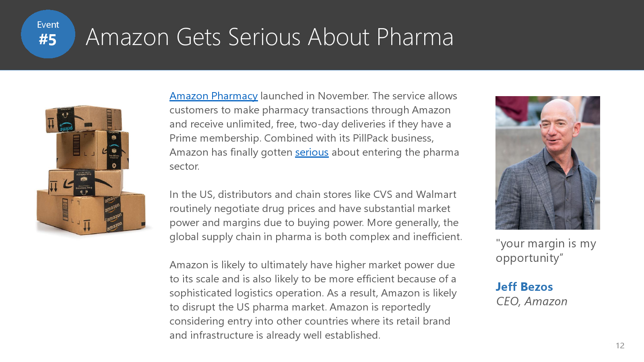Select the "Amazon Gets Serious About Pharma" title
Screen dimensions: 644x362
pos(269,37)
